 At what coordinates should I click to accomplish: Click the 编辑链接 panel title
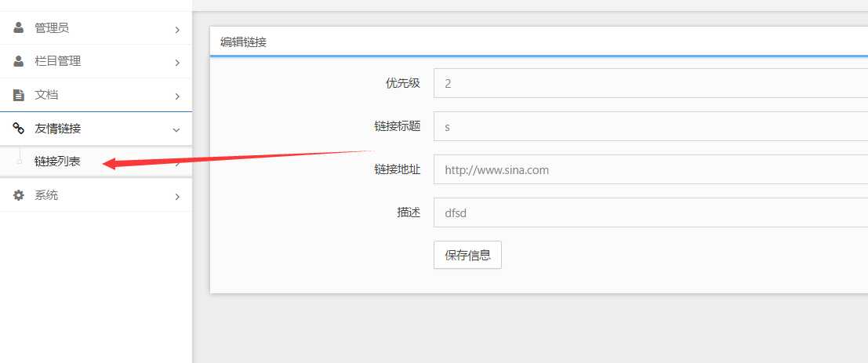click(x=243, y=42)
